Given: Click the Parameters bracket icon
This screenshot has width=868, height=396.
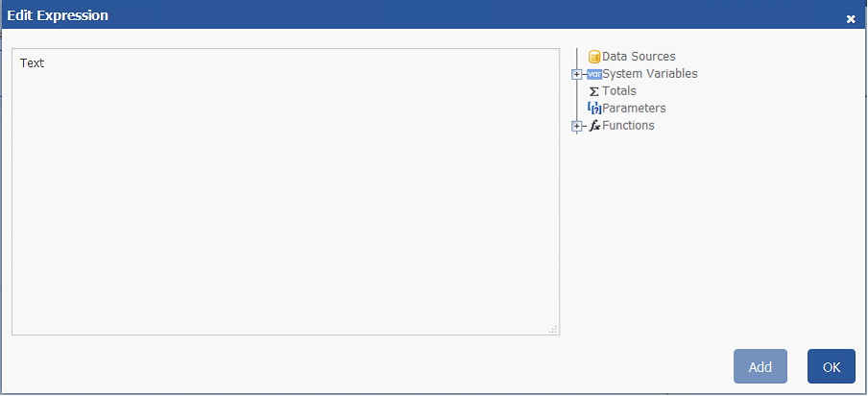Looking at the screenshot, I should click(x=594, y=109).
